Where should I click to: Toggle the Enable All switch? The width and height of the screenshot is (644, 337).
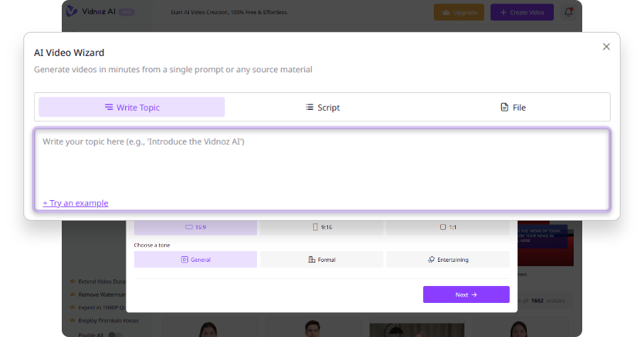[114, 334]
